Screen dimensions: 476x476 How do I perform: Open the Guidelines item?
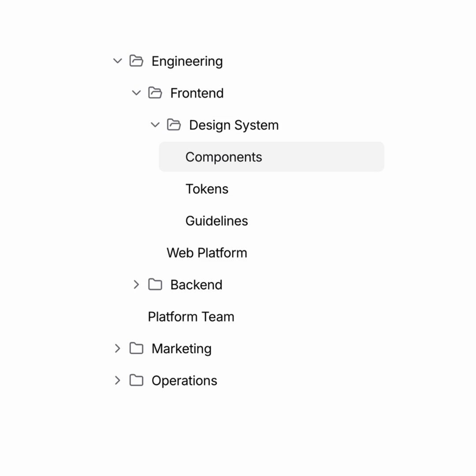click(216, 221)
